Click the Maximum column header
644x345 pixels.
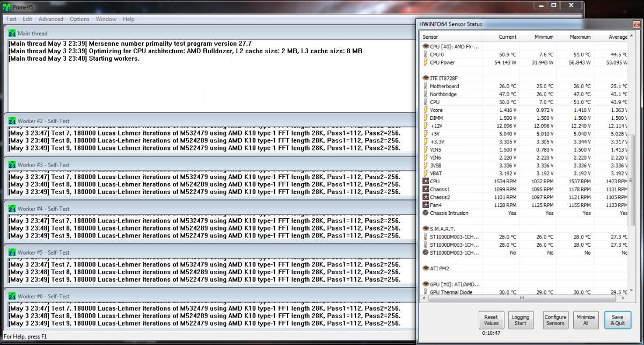[x=574, y=37]
